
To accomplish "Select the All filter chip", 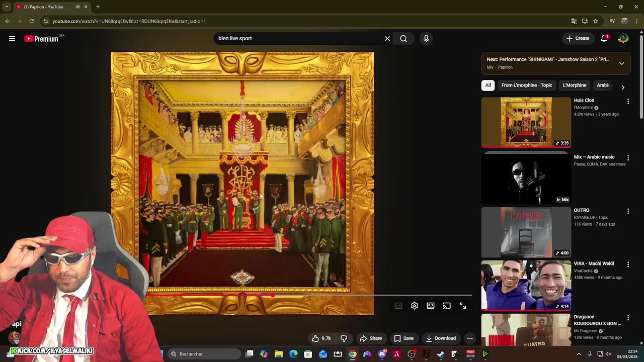I will point(488,85).
